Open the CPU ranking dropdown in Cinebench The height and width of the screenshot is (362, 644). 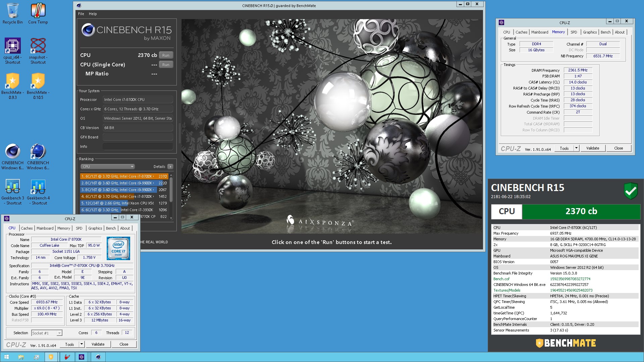108,167
